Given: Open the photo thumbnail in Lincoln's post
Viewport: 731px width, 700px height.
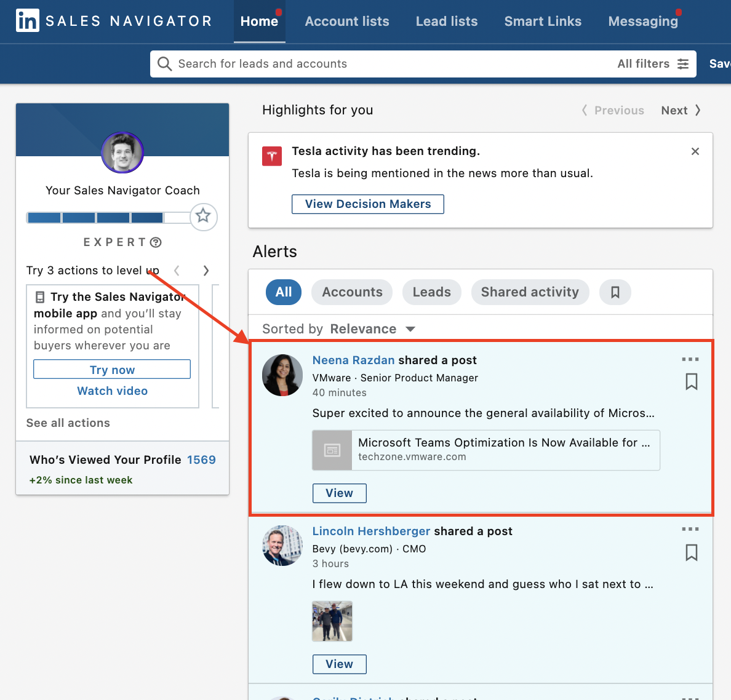Looking at the screenshot, I should [x=332, y=621].
